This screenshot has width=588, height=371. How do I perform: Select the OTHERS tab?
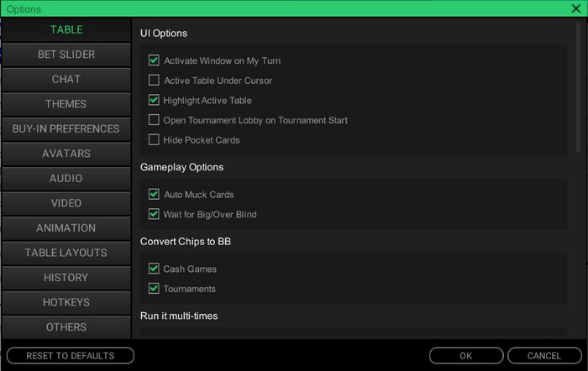click(x=66, y=327)
